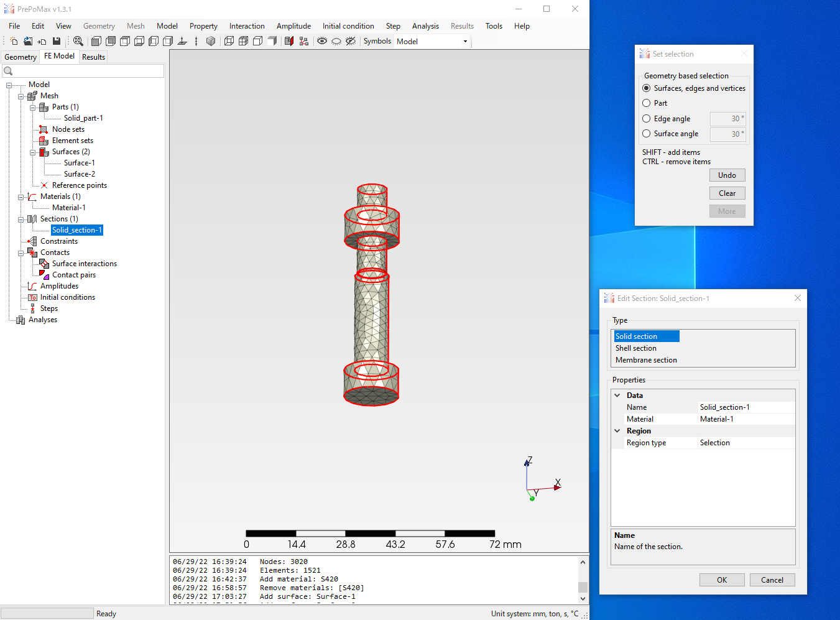Click the Steps tree icon
This screenshot has width=840, height=620.
coord(32,308)
